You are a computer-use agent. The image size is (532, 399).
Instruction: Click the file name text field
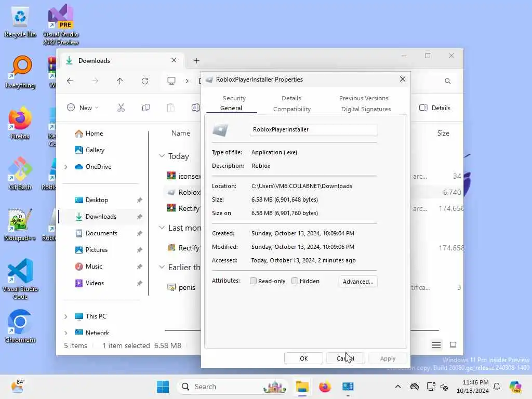pyautogui.click(x=313, y=129)
